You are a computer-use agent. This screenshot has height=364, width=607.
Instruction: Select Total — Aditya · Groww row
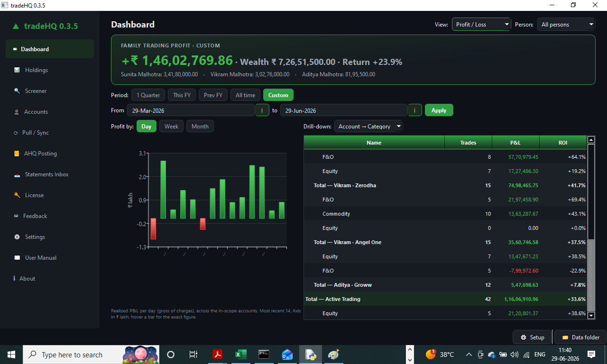coord(445,285)
